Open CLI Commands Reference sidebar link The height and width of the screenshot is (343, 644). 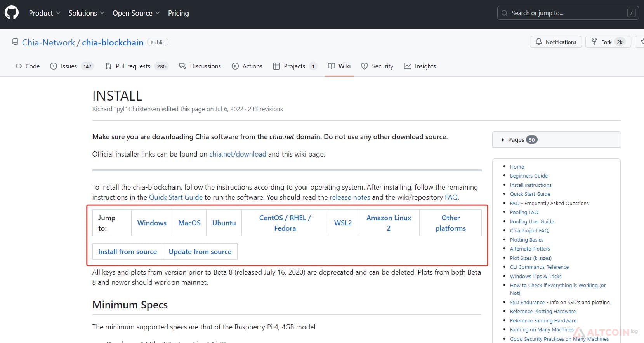[539, 267]
